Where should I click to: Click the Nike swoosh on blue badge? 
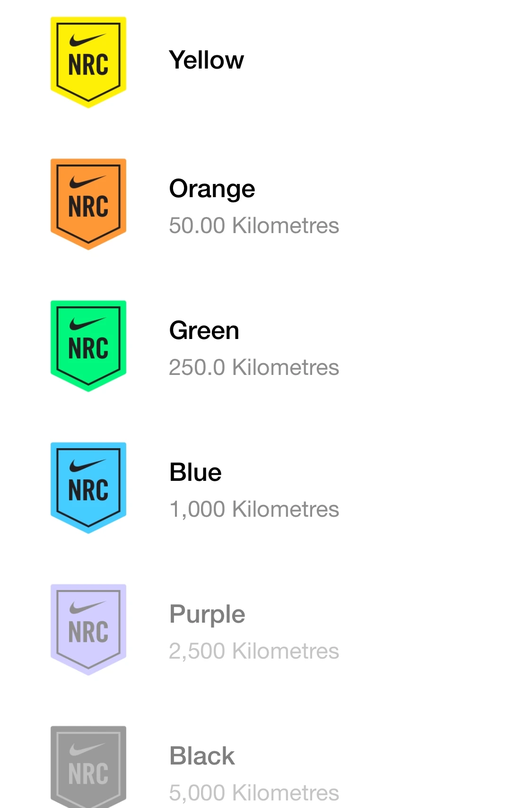(87, 466)
